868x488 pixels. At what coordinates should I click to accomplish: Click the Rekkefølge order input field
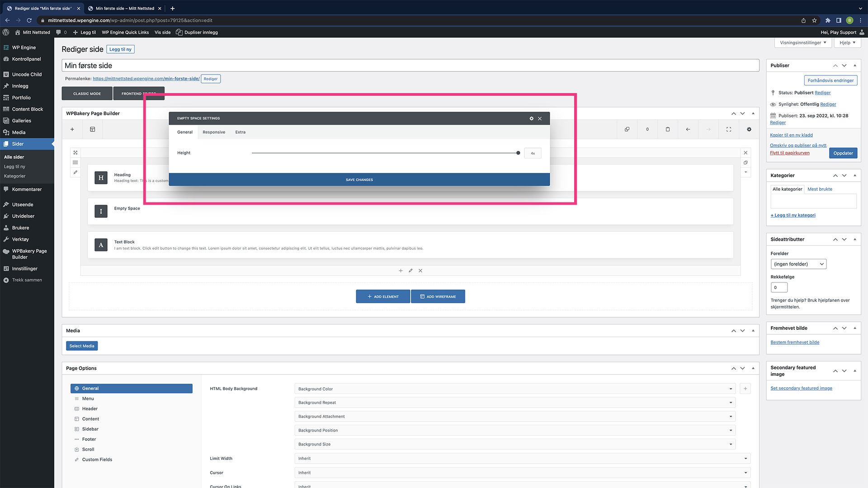pos(779,287)
